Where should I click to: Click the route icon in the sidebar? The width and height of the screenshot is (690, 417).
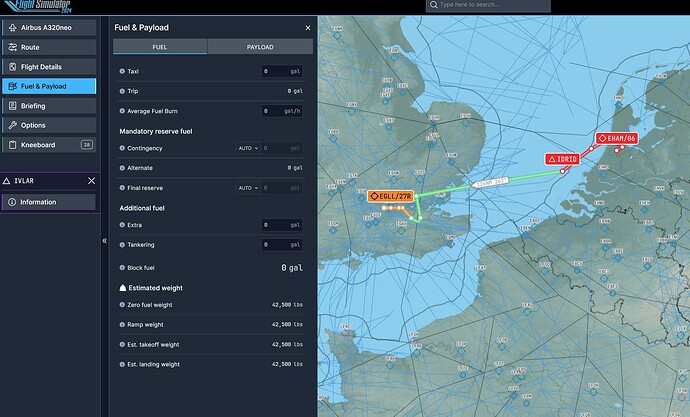[x=12, y=47]
